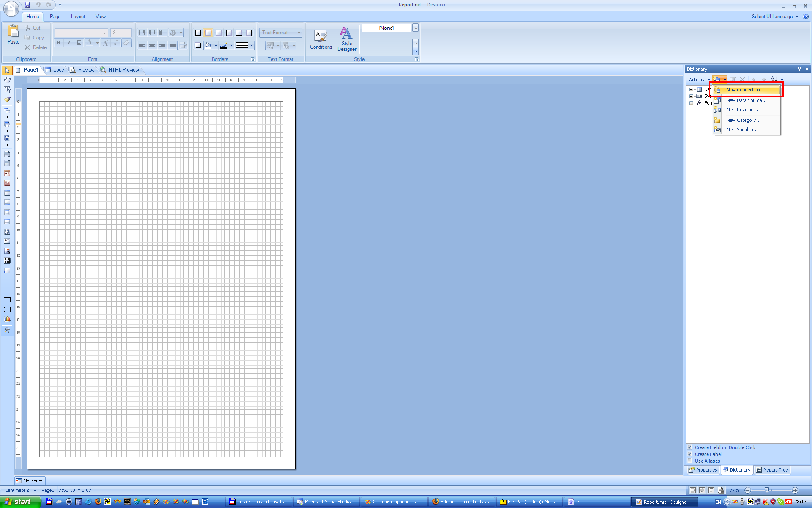
Task: Choose New Category menu item
Action: point(746,120)
